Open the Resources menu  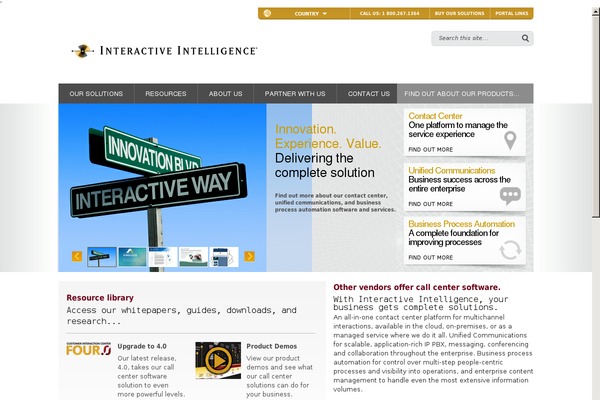(x=166, y=94)
